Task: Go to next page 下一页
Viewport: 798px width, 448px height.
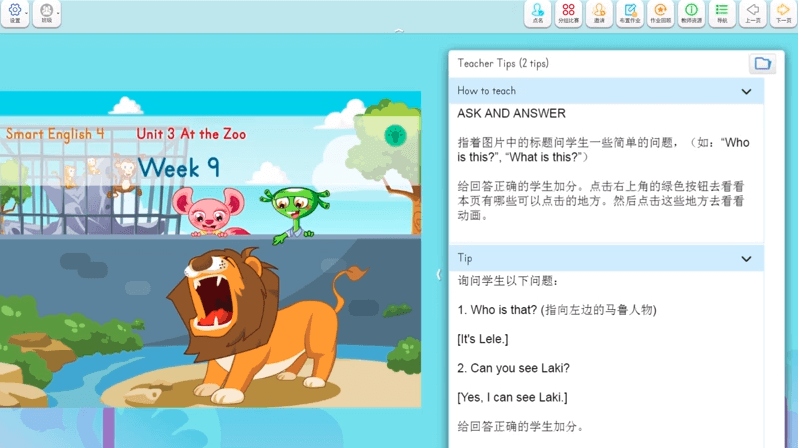Action: click(783, 13)
